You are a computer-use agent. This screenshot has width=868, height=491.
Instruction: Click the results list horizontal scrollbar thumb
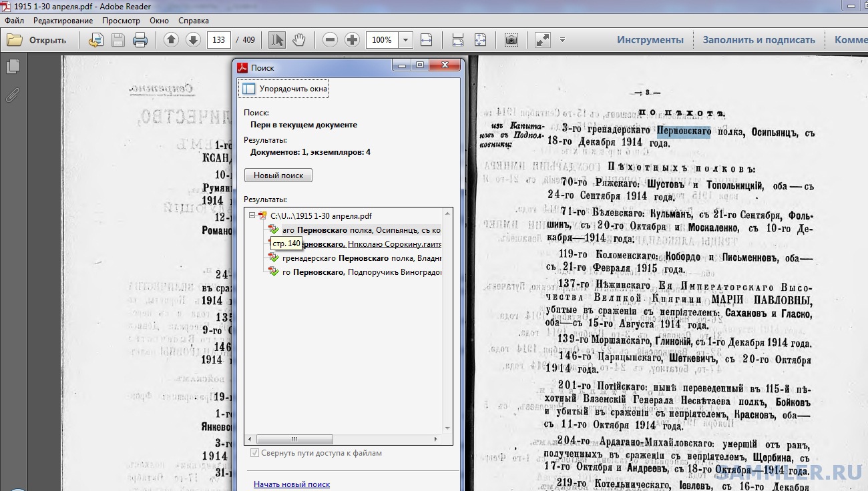point(293,439)
